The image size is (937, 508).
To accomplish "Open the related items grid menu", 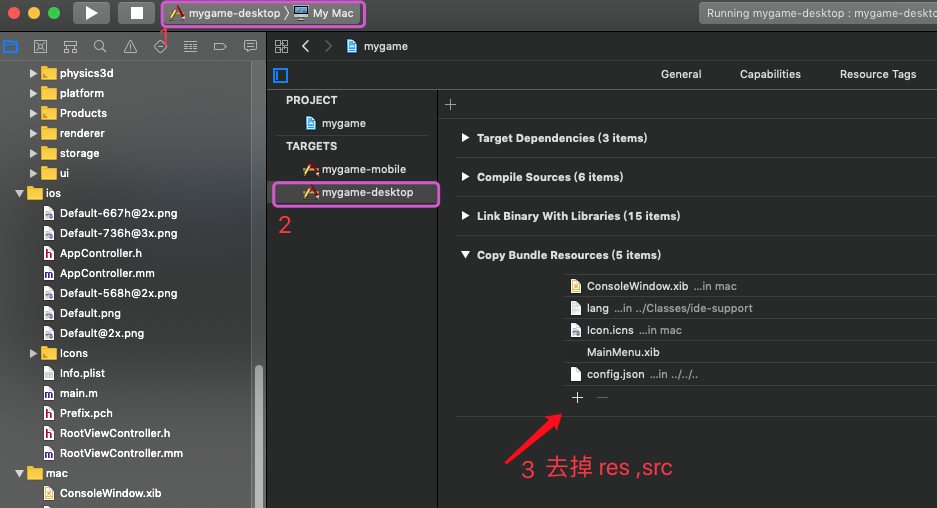I will [x=281, y=47].
